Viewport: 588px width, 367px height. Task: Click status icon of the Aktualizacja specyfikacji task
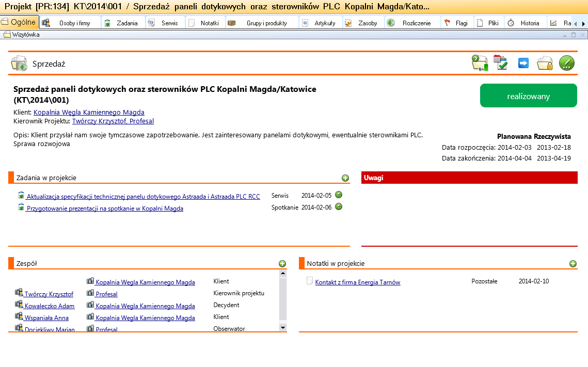pyautogui.click(x=339, y=195)
